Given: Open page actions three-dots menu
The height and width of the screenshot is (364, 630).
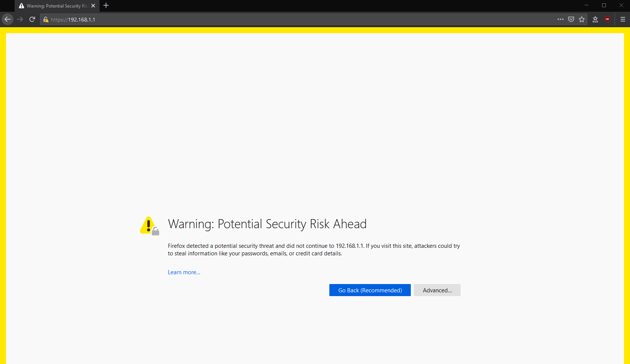Looking at the screenshot, I should click(561, 19).
